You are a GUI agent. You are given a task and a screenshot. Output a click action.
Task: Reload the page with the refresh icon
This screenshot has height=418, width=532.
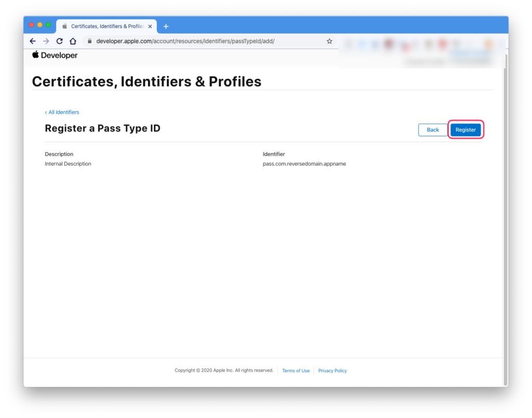59,41
